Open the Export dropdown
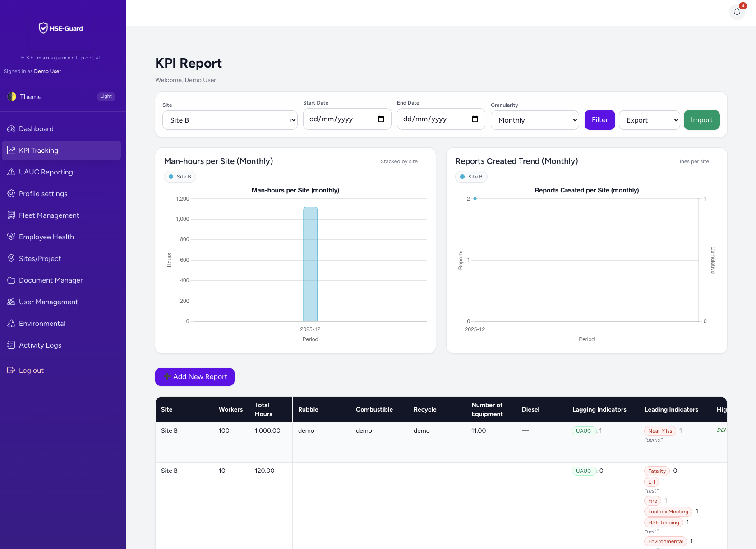 click(650, 120)
